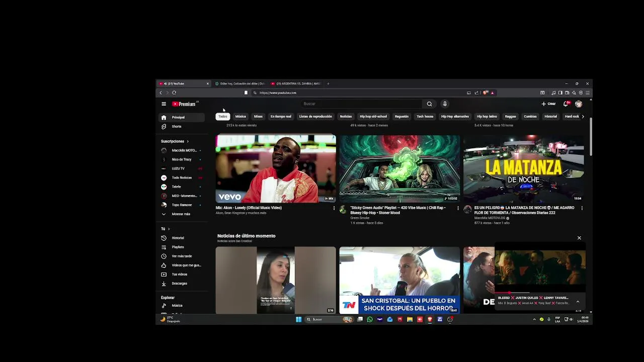Open Akon Lonely mix thumbnail

point(276,168)
